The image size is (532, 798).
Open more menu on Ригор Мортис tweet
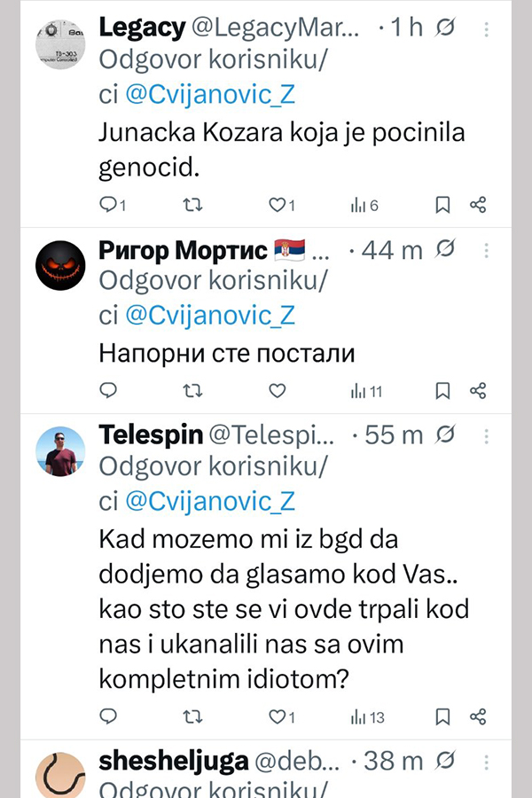click(486, 251)
